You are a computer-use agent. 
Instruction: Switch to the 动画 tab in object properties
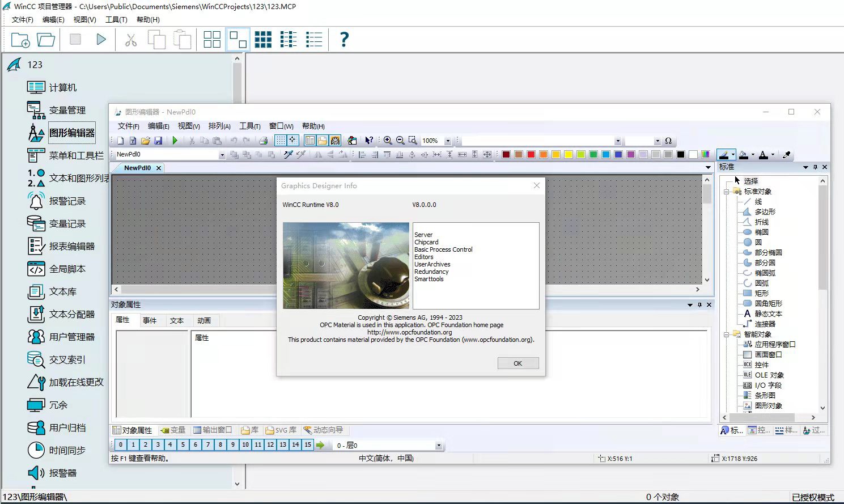(x=204, y=320)
